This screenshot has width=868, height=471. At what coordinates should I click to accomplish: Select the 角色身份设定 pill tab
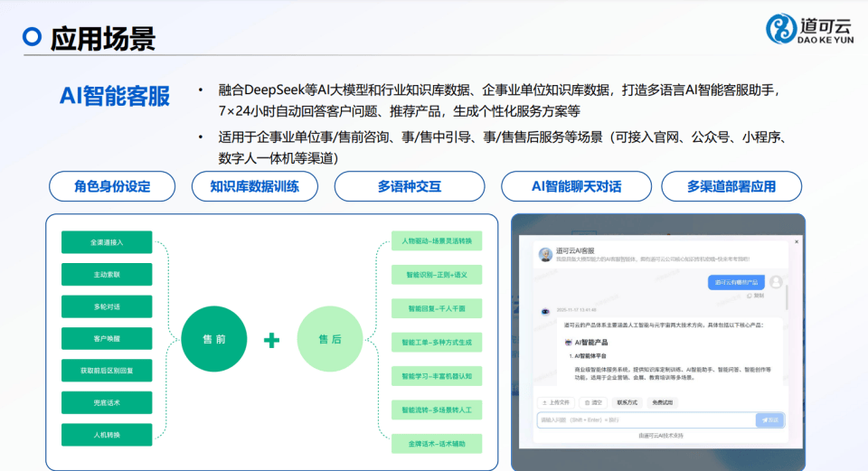112,186
